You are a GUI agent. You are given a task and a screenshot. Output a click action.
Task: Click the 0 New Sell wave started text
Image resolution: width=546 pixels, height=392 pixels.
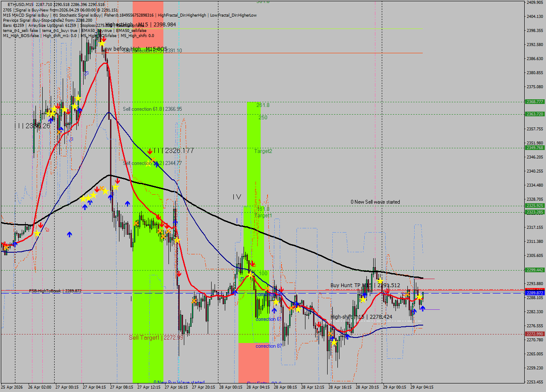[375, 202]
